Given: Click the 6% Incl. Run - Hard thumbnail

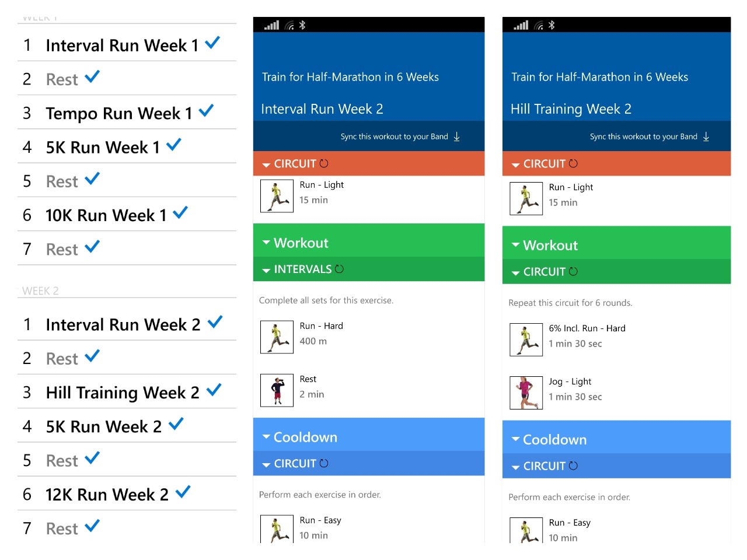Looking at the screenshot, I should click(526, 339).
